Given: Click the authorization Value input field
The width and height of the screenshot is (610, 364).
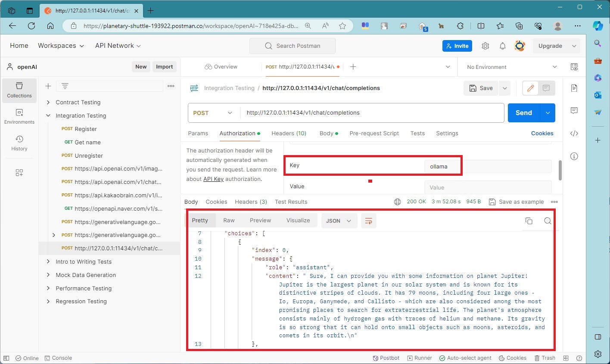Looking at the screenshot, I should (x=488, y=187).
